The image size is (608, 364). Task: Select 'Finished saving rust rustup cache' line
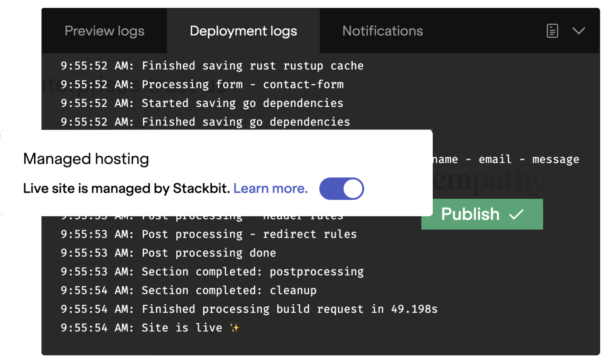point(212,66)
